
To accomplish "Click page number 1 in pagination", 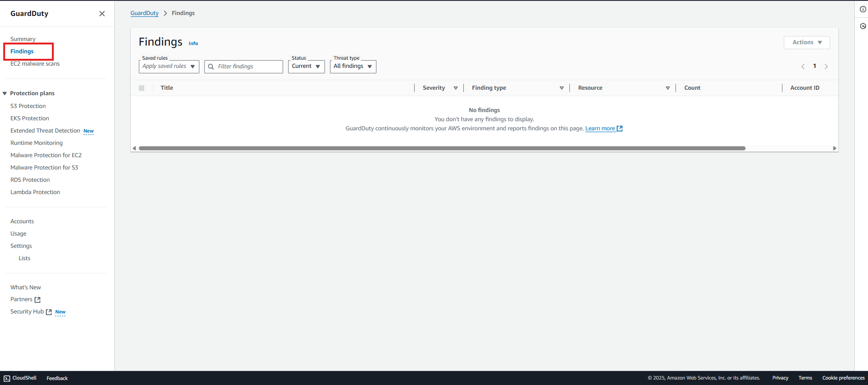I will (x=815, y=66).
